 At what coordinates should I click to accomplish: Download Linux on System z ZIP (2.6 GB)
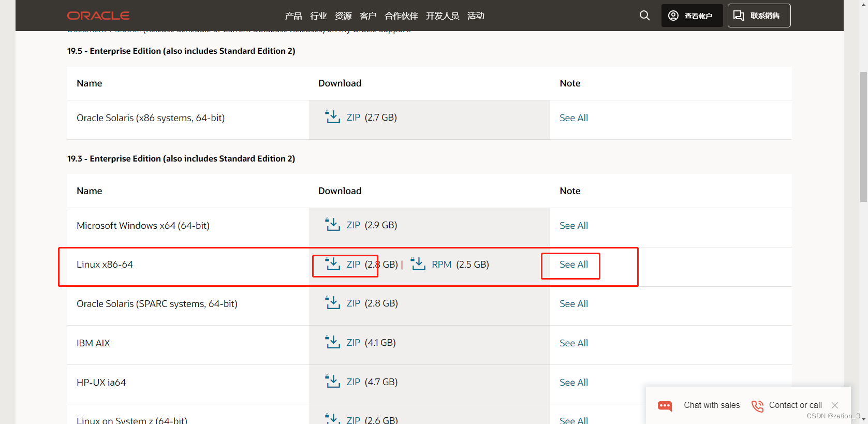[354, 420]
